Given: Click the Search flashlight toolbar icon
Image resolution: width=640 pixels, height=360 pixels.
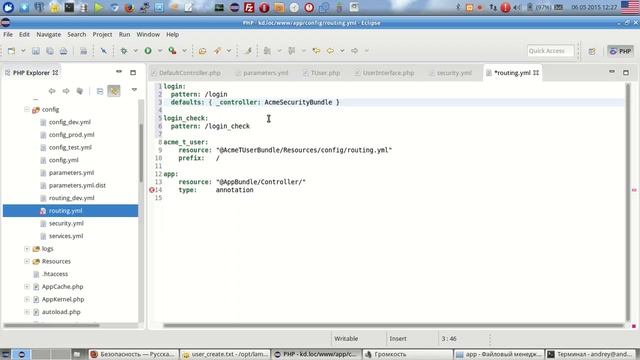Looking at the screenshot, I should (217, 51).
